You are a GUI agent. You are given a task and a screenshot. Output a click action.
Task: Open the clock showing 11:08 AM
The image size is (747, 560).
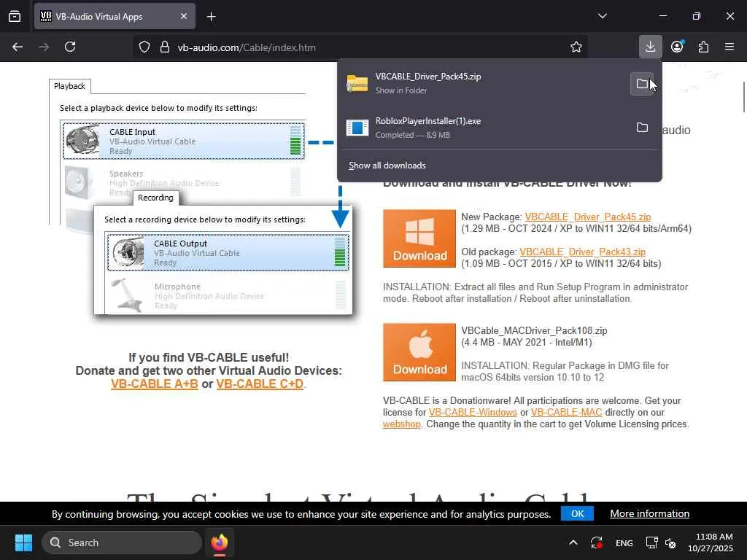[x=710, y=542]
